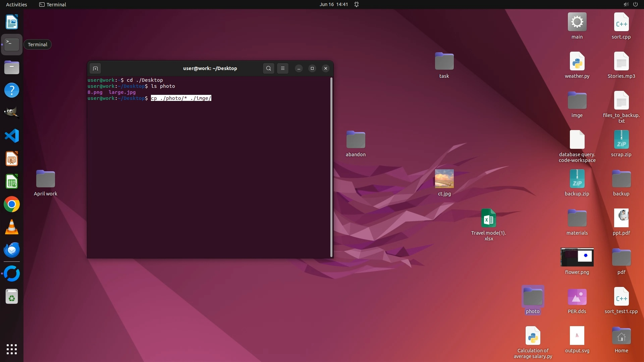Select the ct.jpg thumbnail on desktop

click(444, 179)
